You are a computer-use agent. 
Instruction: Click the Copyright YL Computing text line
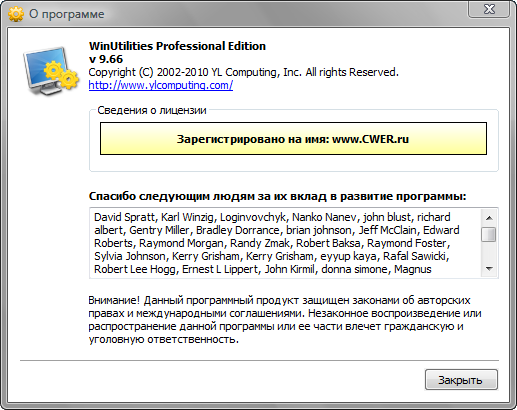point(243,72)
